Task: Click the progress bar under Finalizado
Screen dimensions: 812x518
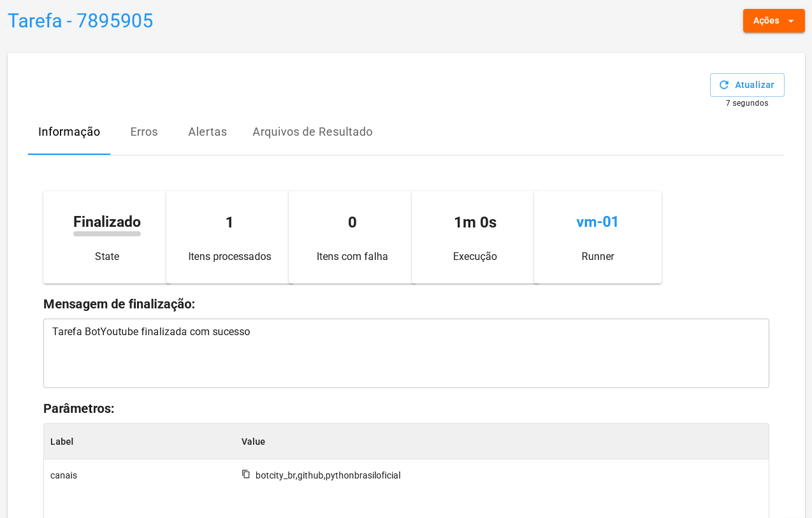Action: (x=107, y=234)
